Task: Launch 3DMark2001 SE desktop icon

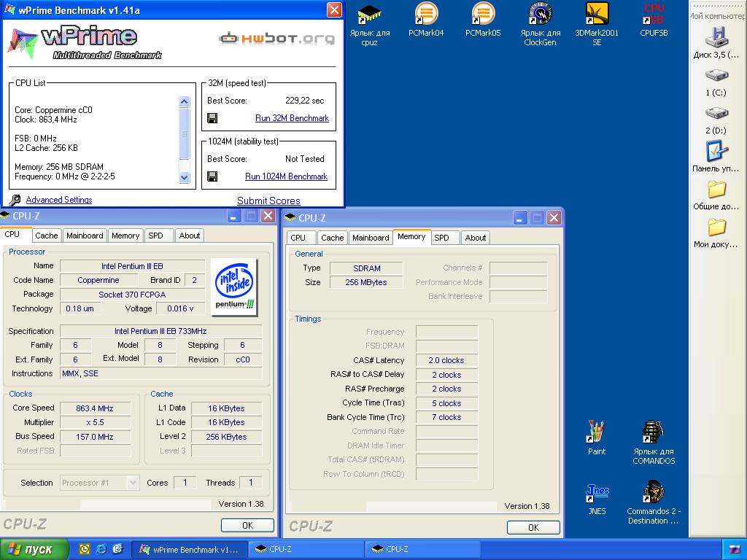Action: [597, 25]
